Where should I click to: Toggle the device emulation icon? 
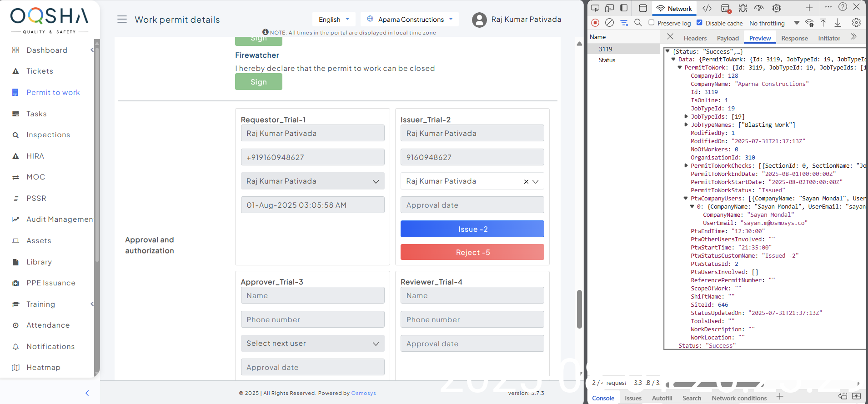[x=609, y=8]
